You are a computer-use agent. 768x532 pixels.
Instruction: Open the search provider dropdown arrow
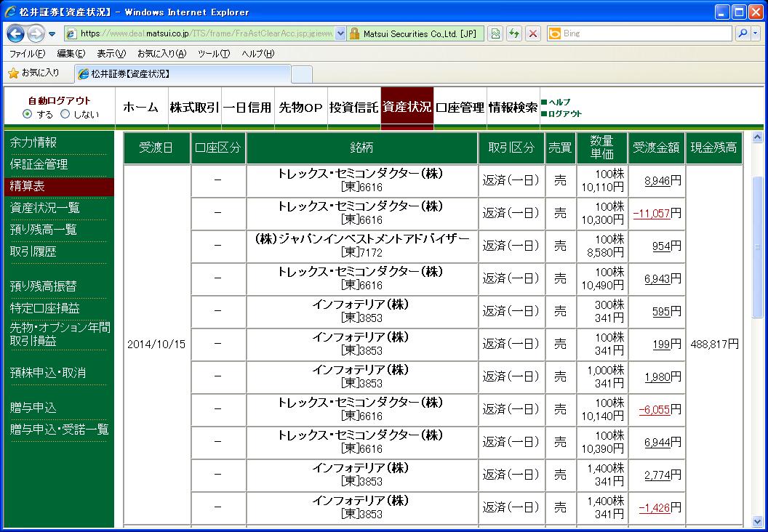pyautogui.click(x=755, y=33)
